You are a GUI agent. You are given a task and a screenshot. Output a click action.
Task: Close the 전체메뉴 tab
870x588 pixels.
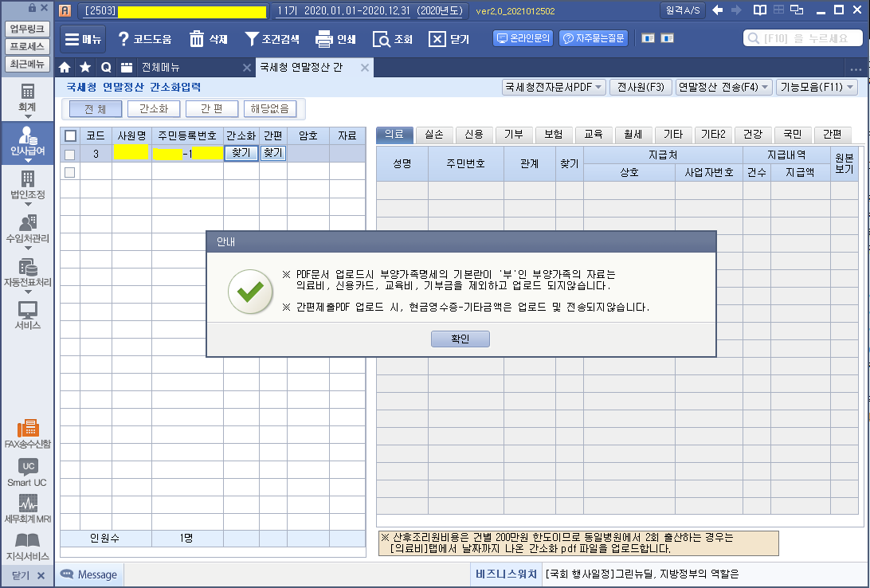247,68
